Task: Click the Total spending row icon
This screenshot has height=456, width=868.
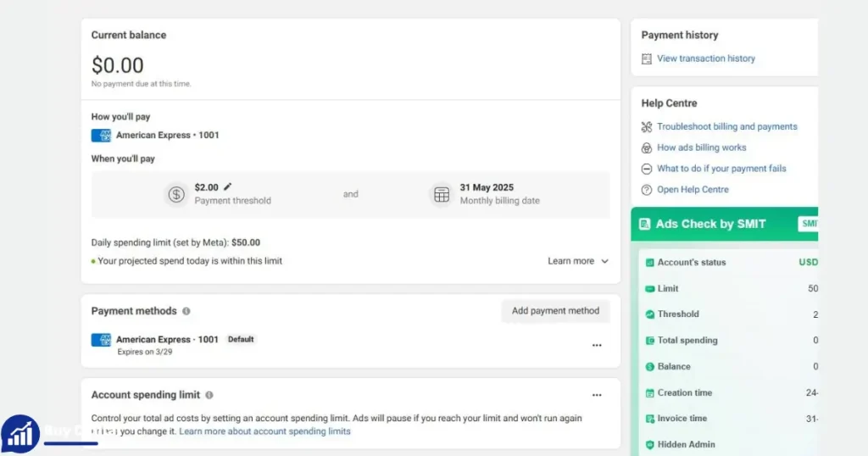Action: click(650, 341)
